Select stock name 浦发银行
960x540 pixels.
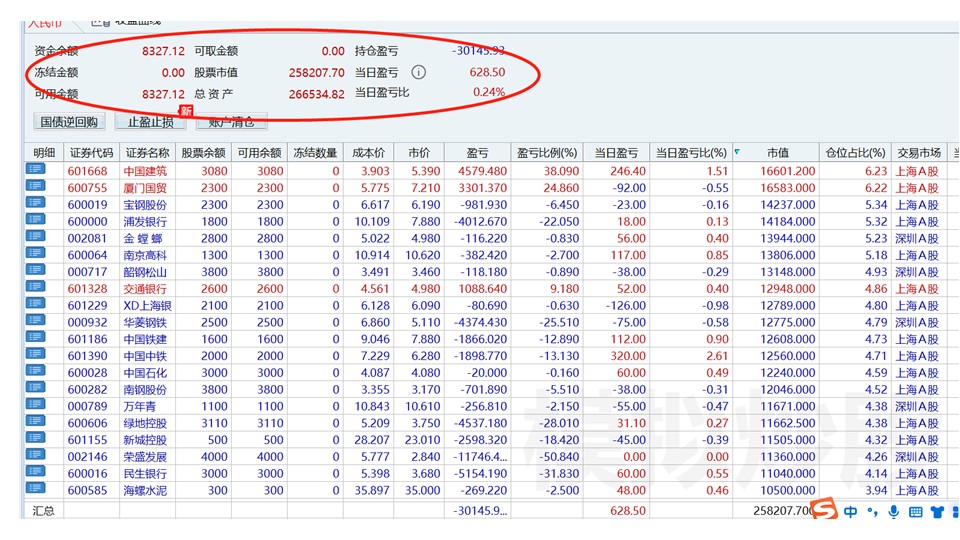point(145,222)
